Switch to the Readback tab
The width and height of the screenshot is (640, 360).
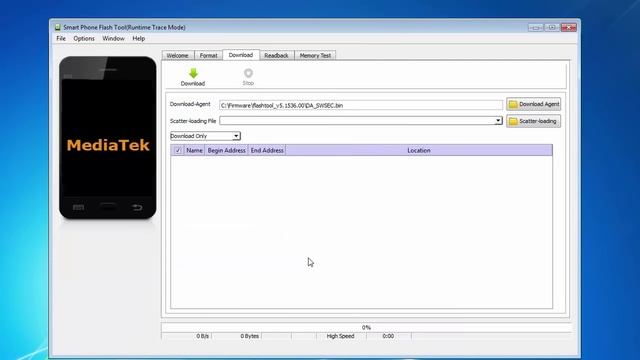point(276,56)
